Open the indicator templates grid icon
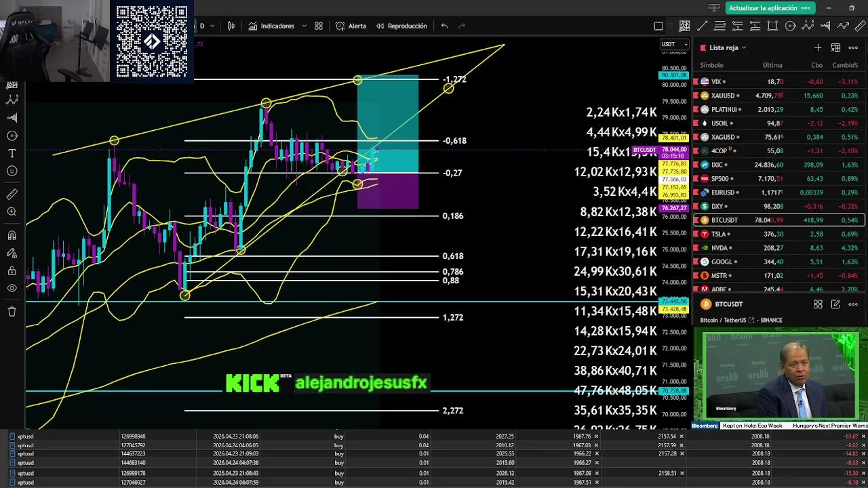 point(319,26)
